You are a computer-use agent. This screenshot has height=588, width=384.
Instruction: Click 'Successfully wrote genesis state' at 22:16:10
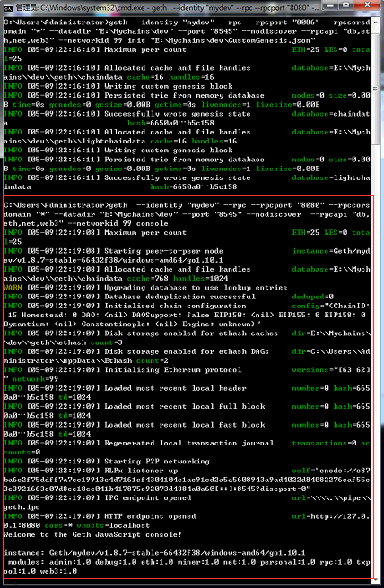coord(177,114)
